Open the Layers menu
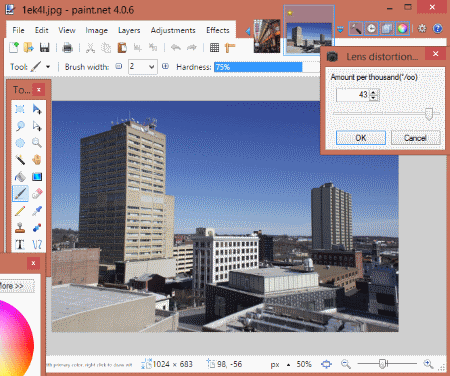This screenshot has height=376, width=450. tap(129, 30)
